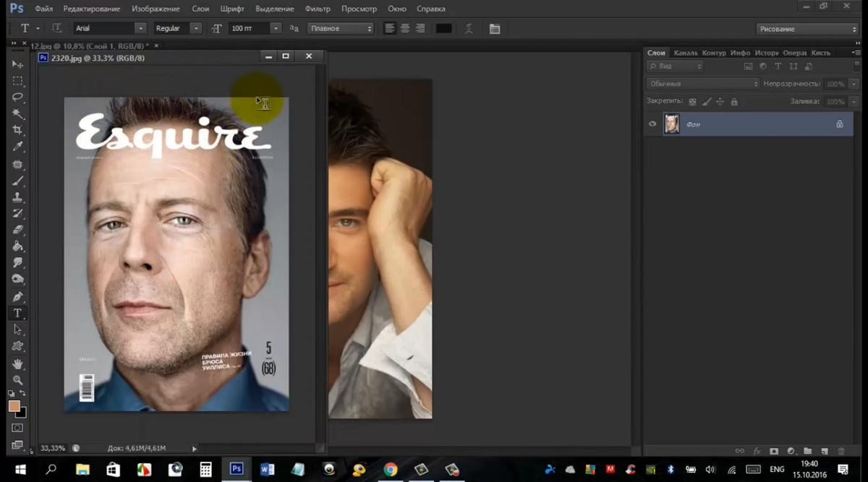Center align text
868x482 pixels.
pyautogui.click(x=404, y=28)
